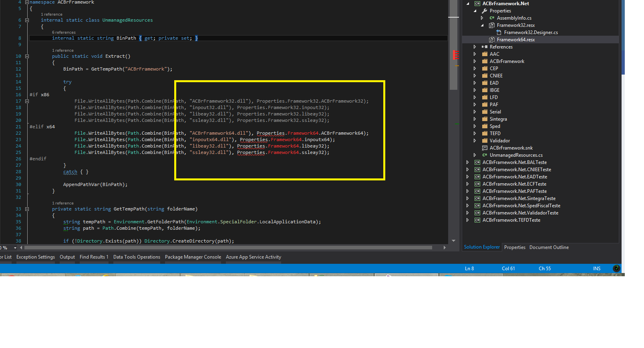644x348 pixels.
Task: Click the '6 references' CodeLens link
Action: tap(64, 32)
